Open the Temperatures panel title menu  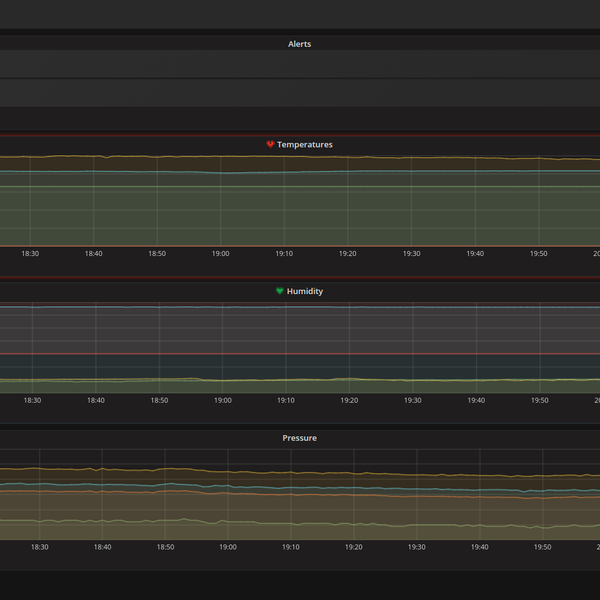[x=304, y=145]
